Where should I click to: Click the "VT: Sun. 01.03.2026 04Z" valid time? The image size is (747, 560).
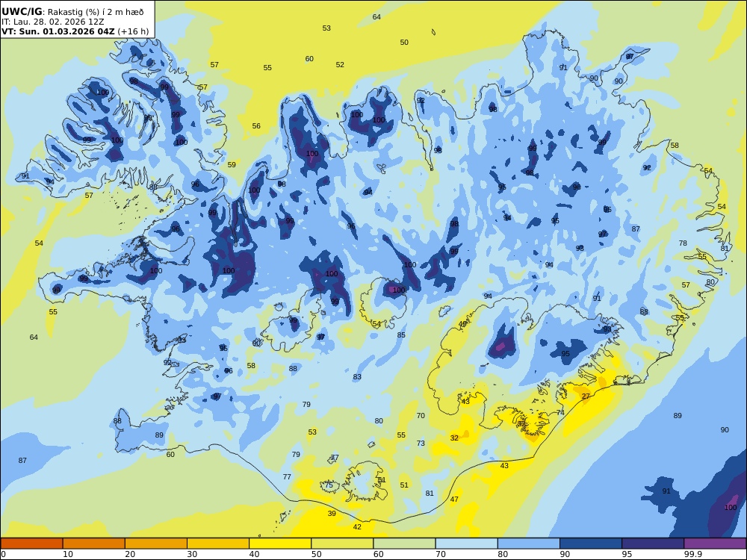[58, 31]
